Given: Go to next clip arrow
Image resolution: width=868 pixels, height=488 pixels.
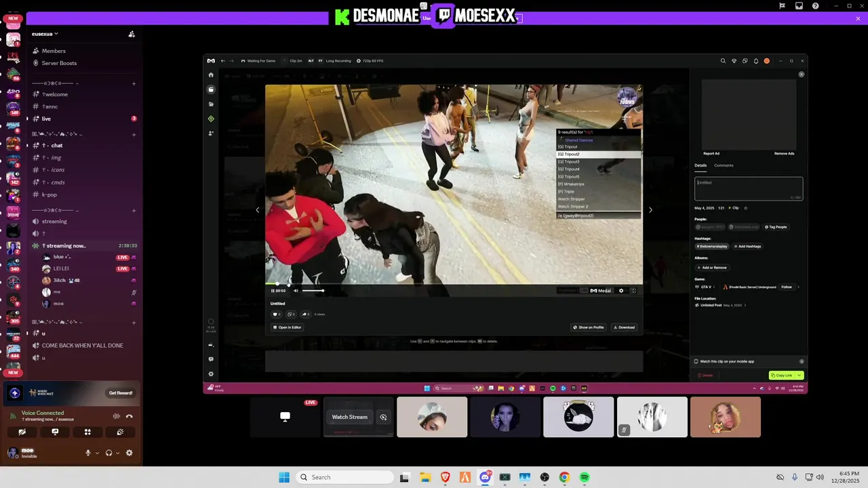Looking at the screenshot, I should [650, 209].
